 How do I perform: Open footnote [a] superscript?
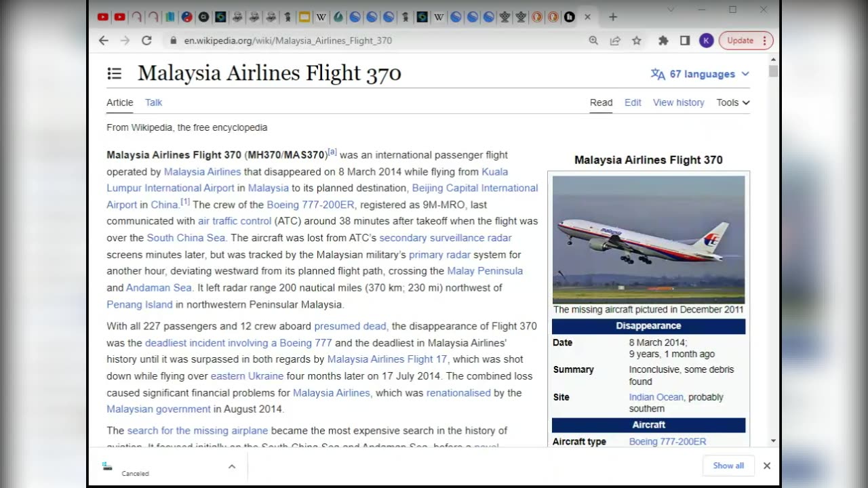coord(332,152)
